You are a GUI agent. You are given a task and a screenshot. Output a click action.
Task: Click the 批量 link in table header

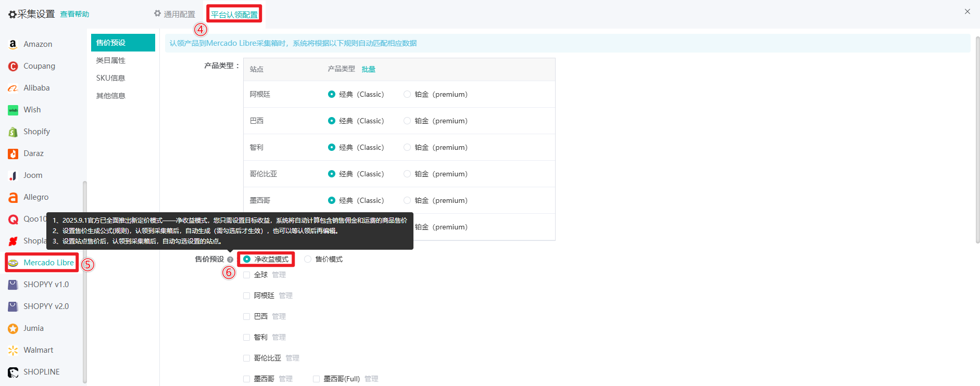tap(368, 69)
